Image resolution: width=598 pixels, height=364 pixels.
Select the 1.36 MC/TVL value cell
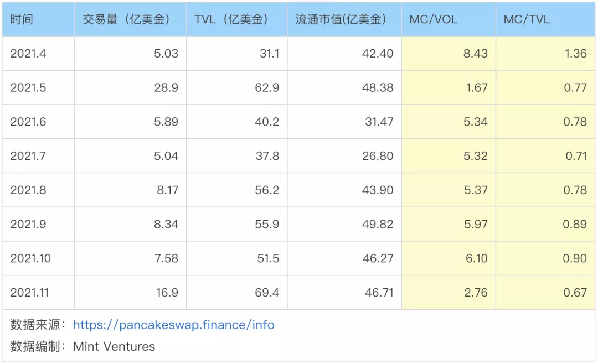tap(545, 53)
